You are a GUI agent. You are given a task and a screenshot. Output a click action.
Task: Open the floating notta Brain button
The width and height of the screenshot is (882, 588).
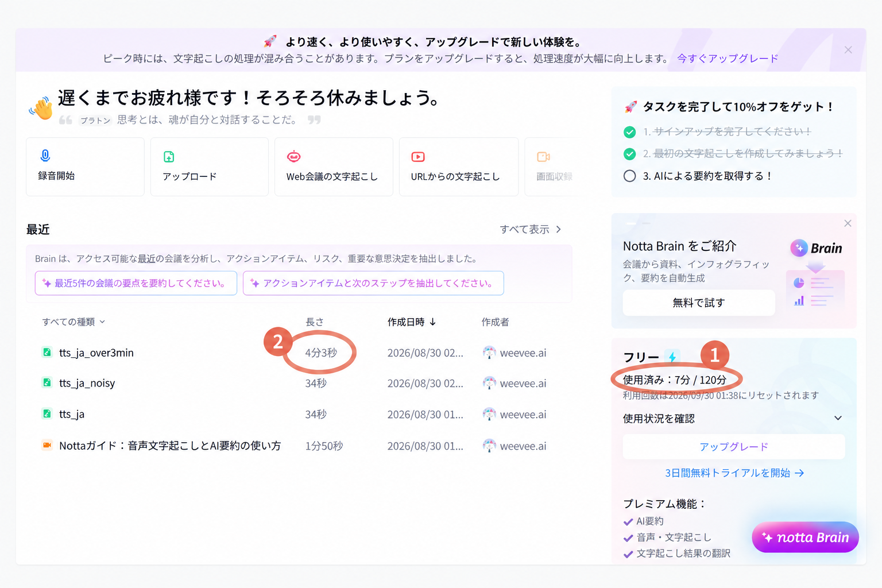805,537
